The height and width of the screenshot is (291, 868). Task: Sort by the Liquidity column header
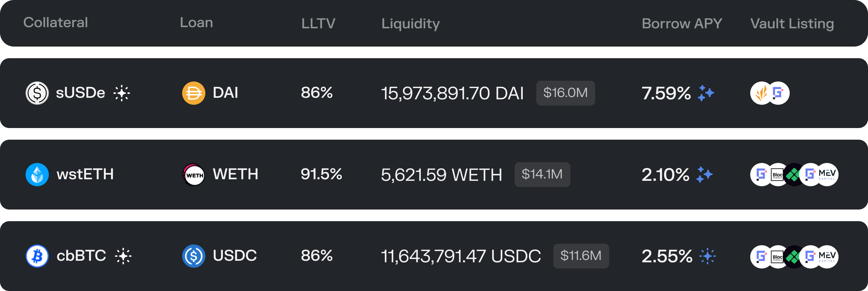[x=410, y=23]
